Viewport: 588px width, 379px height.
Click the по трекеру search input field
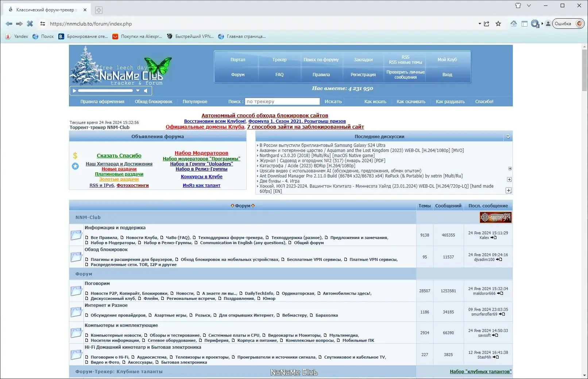283,101
